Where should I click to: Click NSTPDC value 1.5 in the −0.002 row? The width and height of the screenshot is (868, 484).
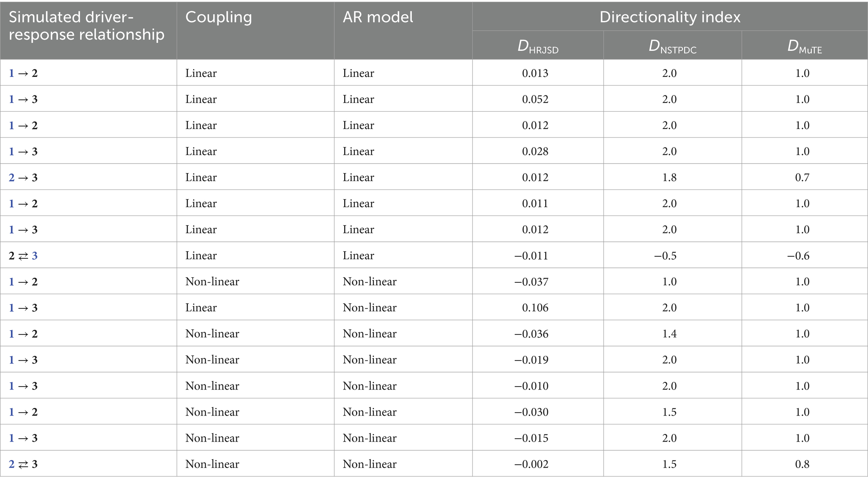click(669, 464)
